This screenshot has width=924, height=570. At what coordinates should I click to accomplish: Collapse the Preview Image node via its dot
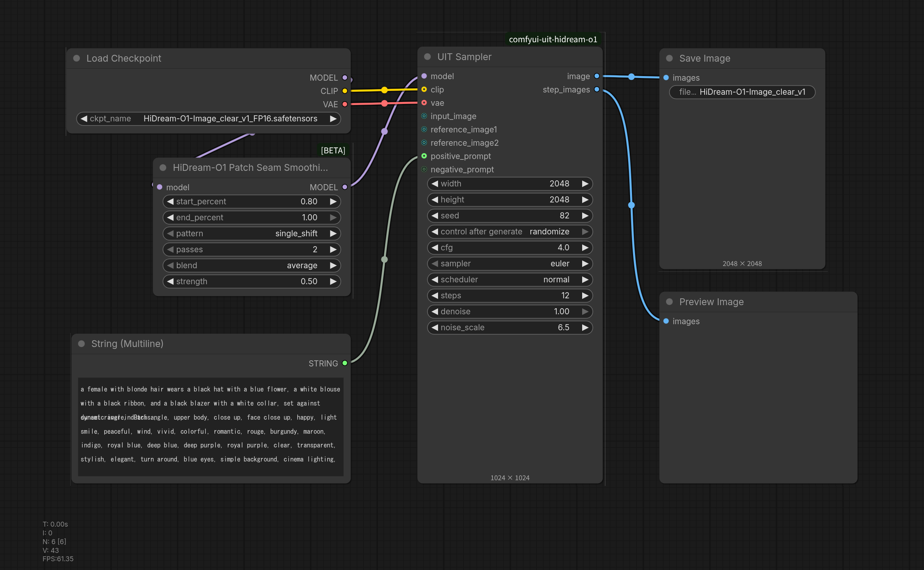[670, 302]
